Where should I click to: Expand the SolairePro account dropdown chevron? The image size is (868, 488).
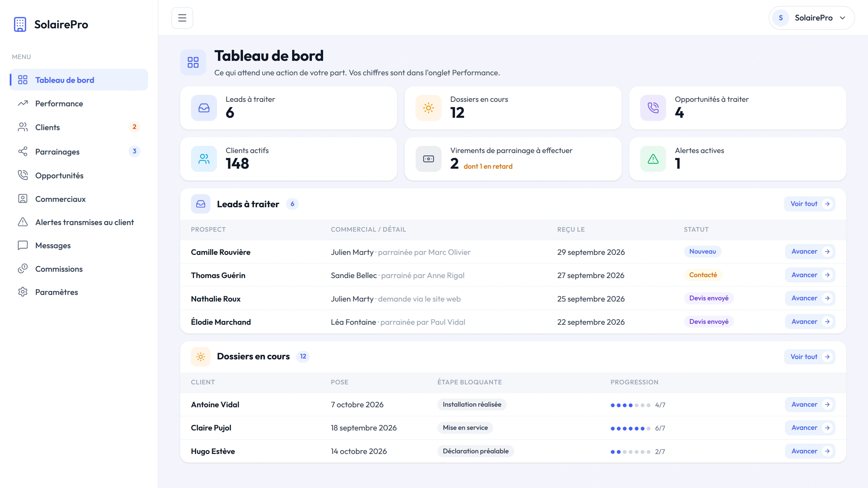842,18
